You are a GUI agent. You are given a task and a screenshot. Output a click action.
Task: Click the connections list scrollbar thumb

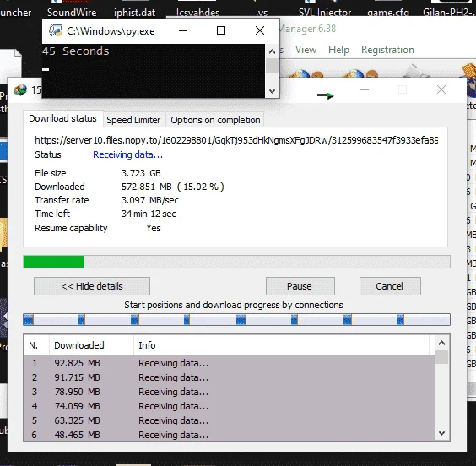pos(442,357)
